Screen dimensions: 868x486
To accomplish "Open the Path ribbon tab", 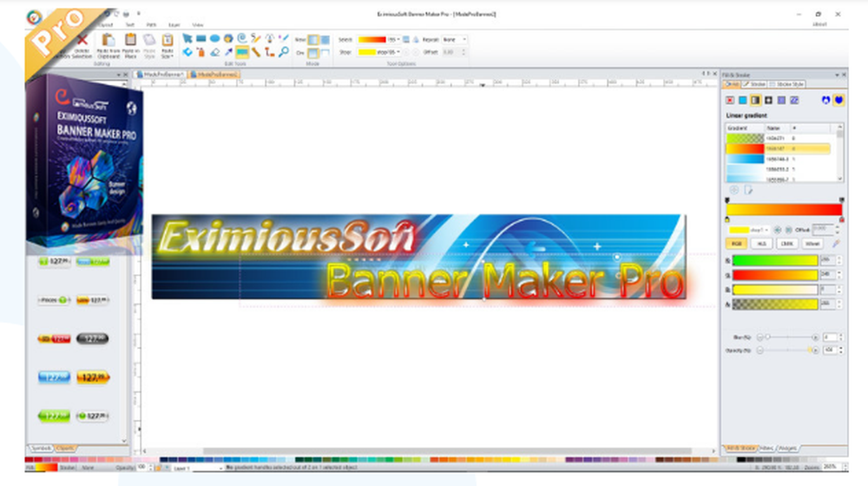I will [x=151, y=25].
